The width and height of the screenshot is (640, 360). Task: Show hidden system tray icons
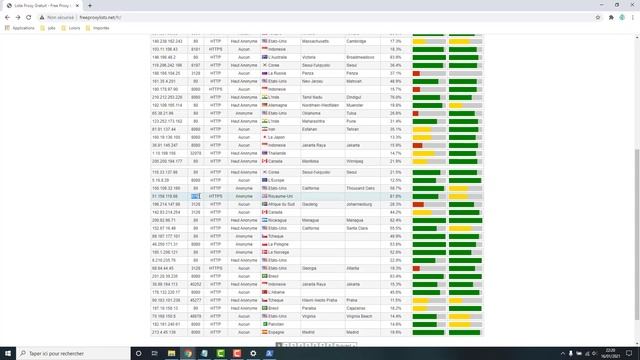pyautogui.click(x=563, y=353)
